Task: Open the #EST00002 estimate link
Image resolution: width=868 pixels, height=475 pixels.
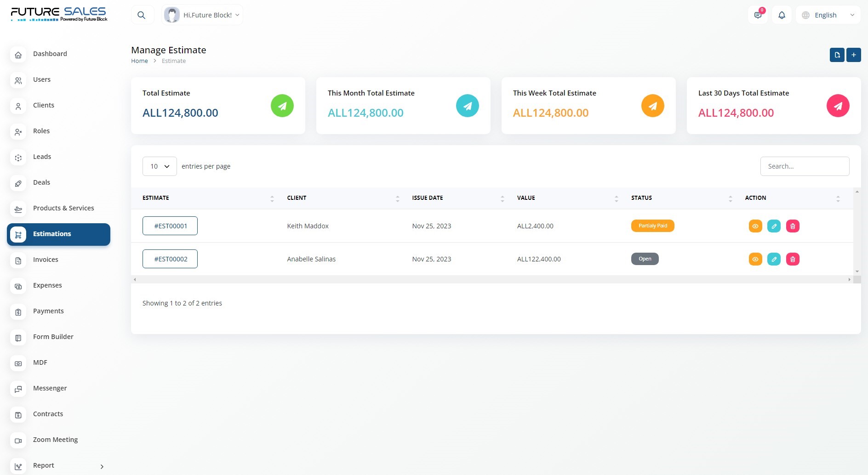Action: click(170, 259)
